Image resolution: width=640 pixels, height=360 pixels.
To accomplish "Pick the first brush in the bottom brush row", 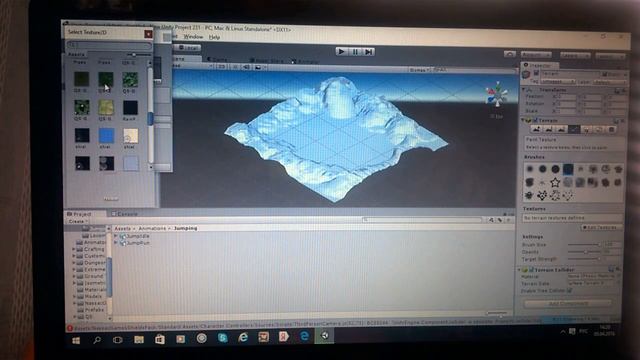I will pyautogui.click(x=529, y=196).
